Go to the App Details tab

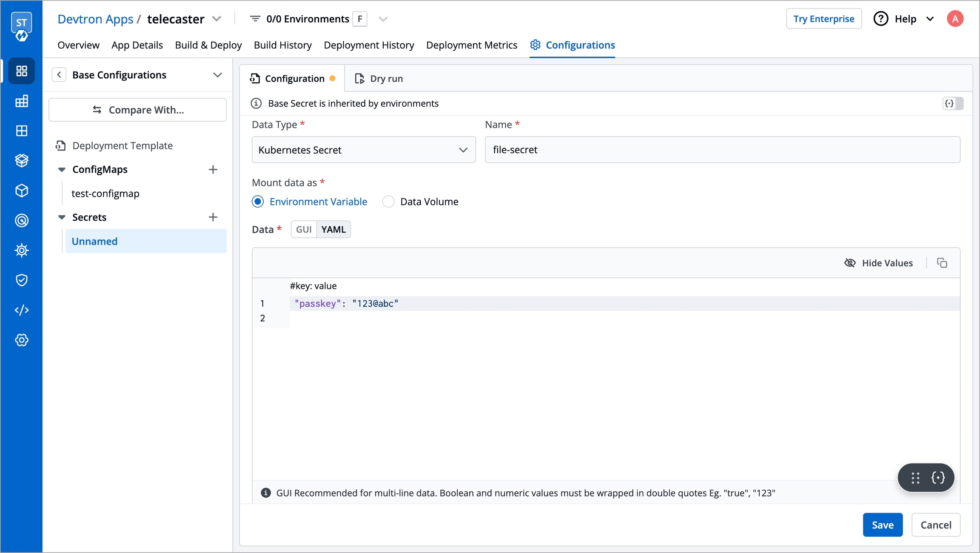tap(137, 45)
